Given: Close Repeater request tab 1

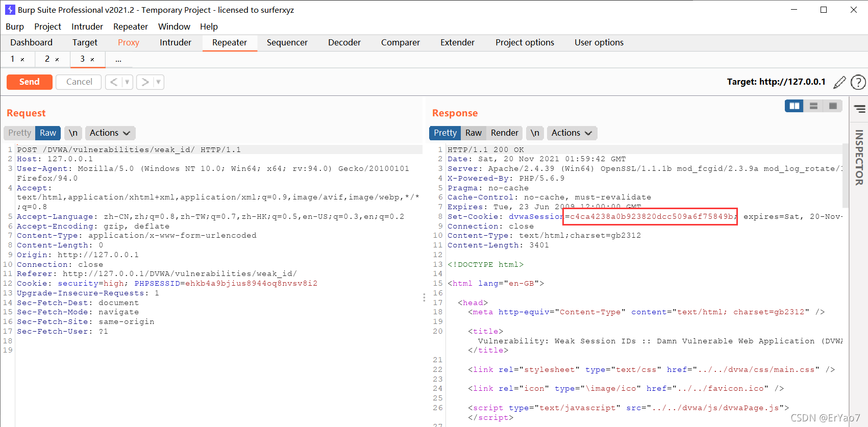Looking at the screenshot, I should click(22, 60).
